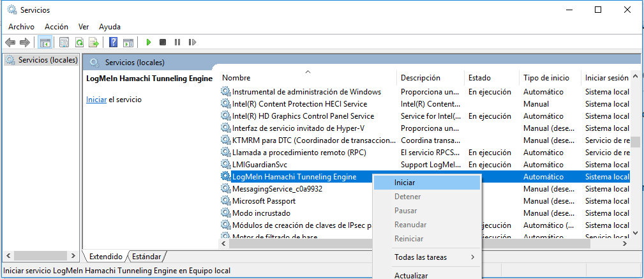Choose Iniciar in the context menu

[x=405, y=183]
